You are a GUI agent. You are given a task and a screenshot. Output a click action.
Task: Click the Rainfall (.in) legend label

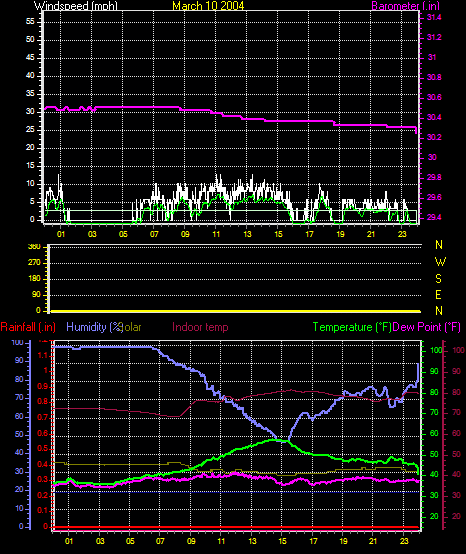(28, 327)
